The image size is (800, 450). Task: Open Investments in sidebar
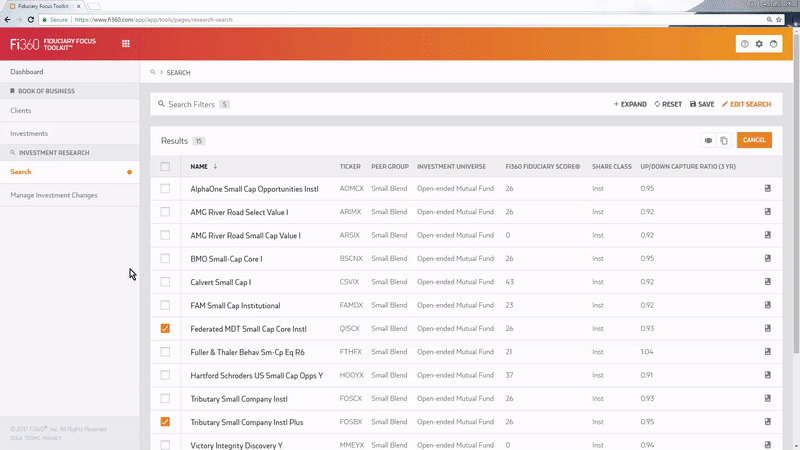coord(29,133)
